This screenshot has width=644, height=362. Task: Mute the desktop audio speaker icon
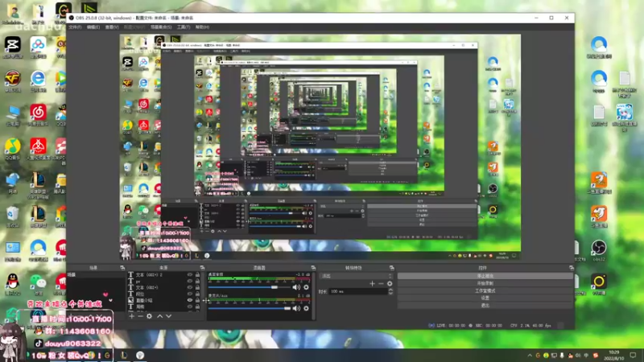pyautogui.click(x=296, y=287)
